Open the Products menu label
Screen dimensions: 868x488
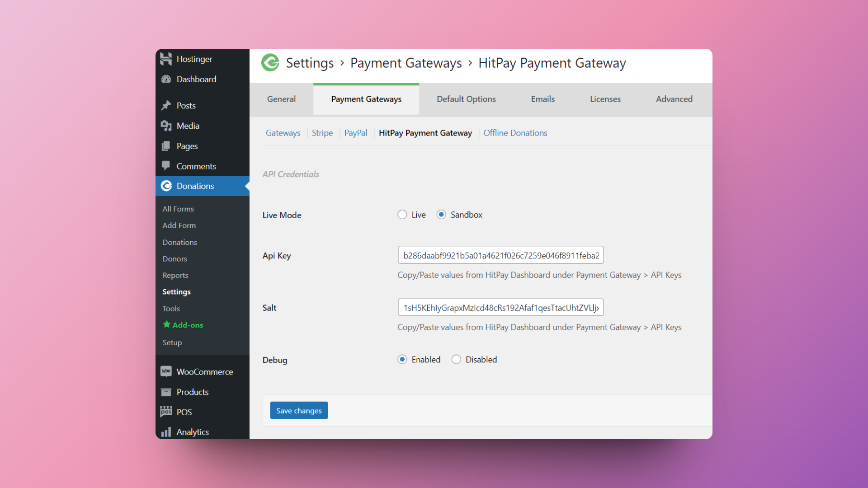tap(193, 392)
